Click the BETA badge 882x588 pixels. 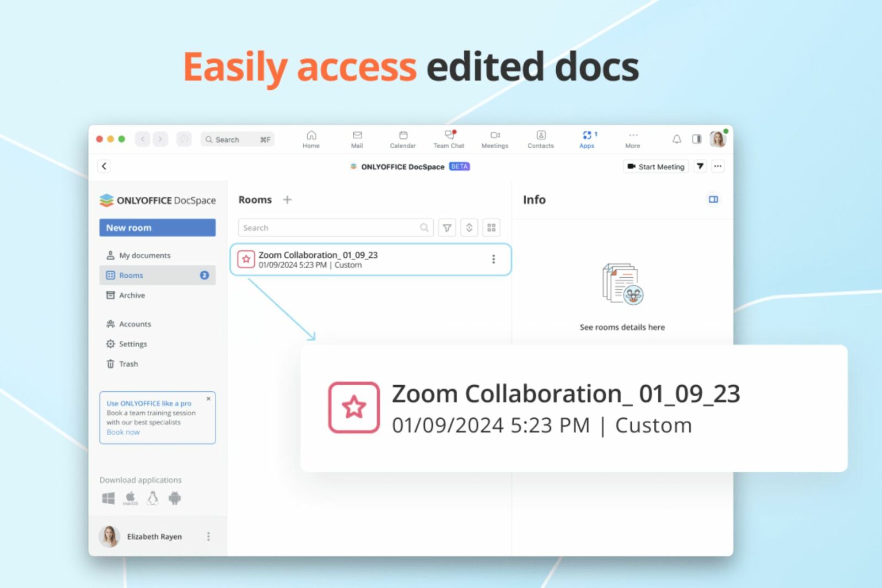tap(459, 166)
